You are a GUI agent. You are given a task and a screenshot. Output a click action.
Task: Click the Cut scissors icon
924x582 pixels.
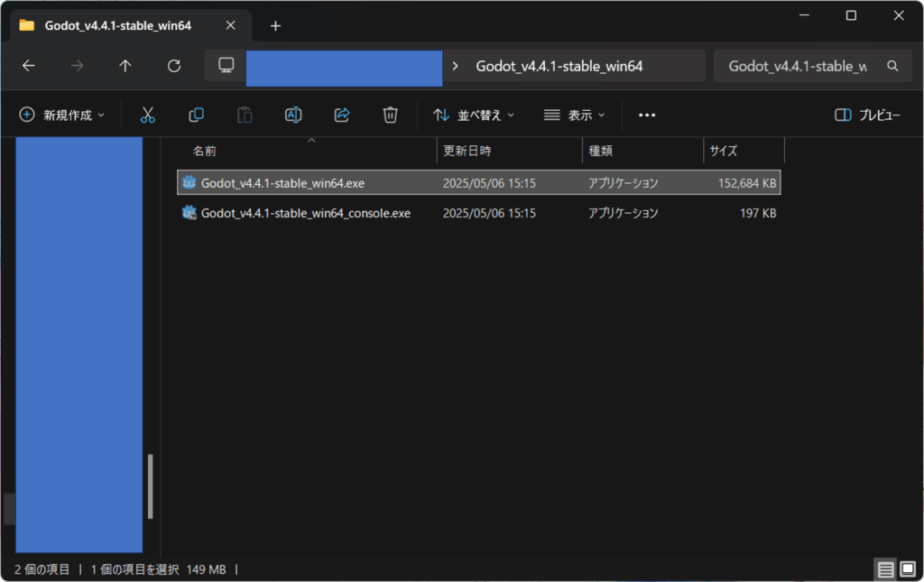[147, 115]
